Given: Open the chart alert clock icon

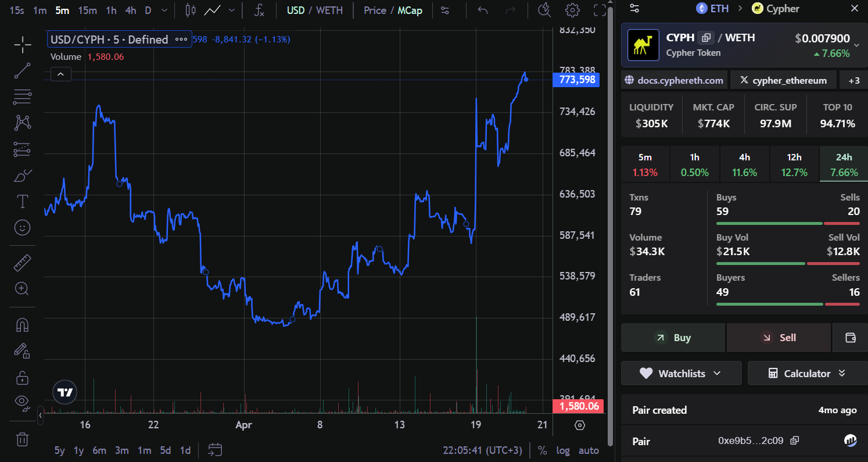Looking at the screenshot, I should [x=544, y=10].
